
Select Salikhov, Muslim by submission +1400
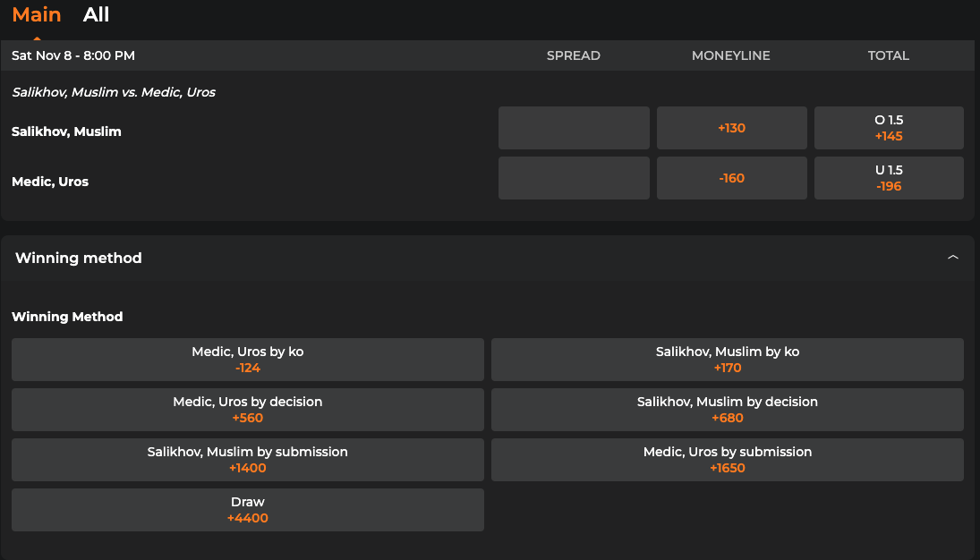point(248,460)
